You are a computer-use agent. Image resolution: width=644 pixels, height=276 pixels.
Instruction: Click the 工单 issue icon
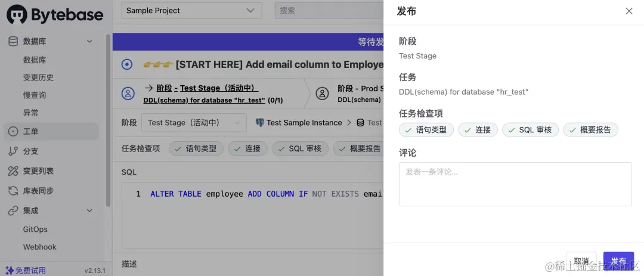click(13, 131)
